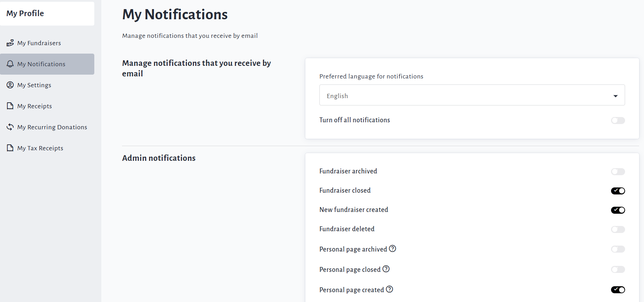
Task: Click help icon next to Personal page created
Action: coord(389,289)
